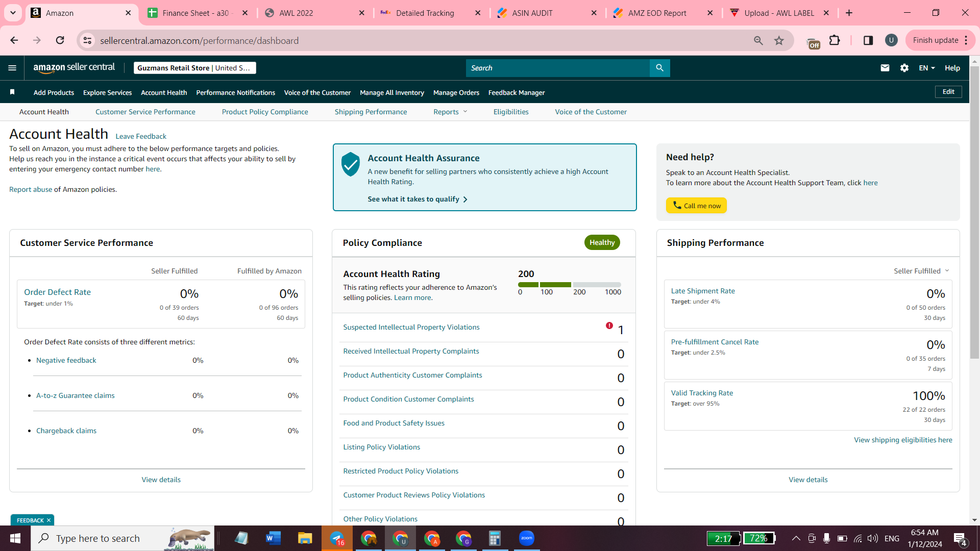Viewport: 980px width, 551px height.
Task: Click the Seller Central search field
Action: click(557, 68)
